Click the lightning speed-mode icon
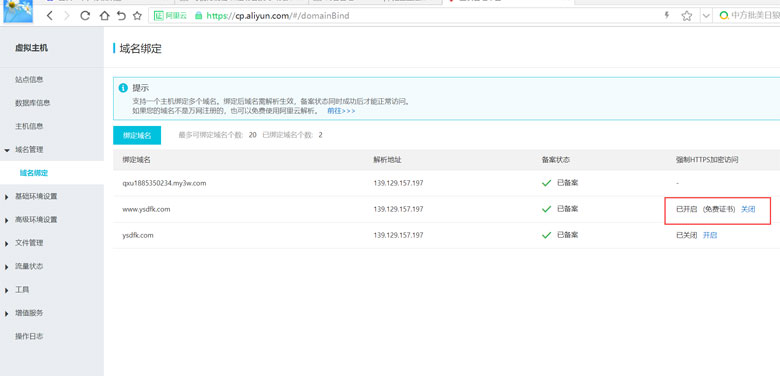Screen dimensions: 780x376 coord(667,15)
